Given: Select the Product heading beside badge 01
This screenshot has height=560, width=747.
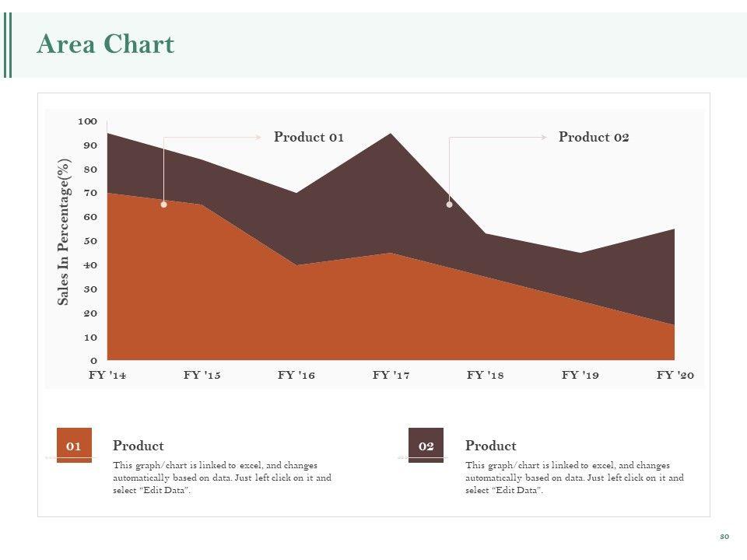Looking at the screenshot, I should 138,446.
